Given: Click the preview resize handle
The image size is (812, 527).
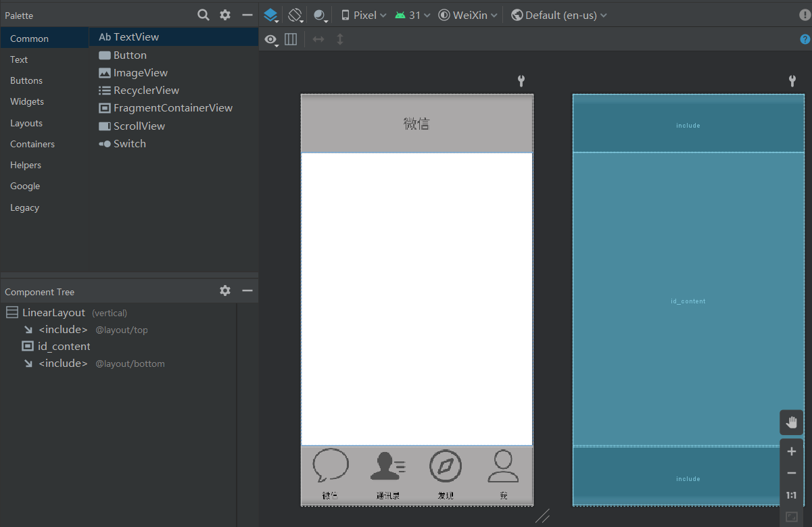Looking at the screenshot, I should coord(543,516).
